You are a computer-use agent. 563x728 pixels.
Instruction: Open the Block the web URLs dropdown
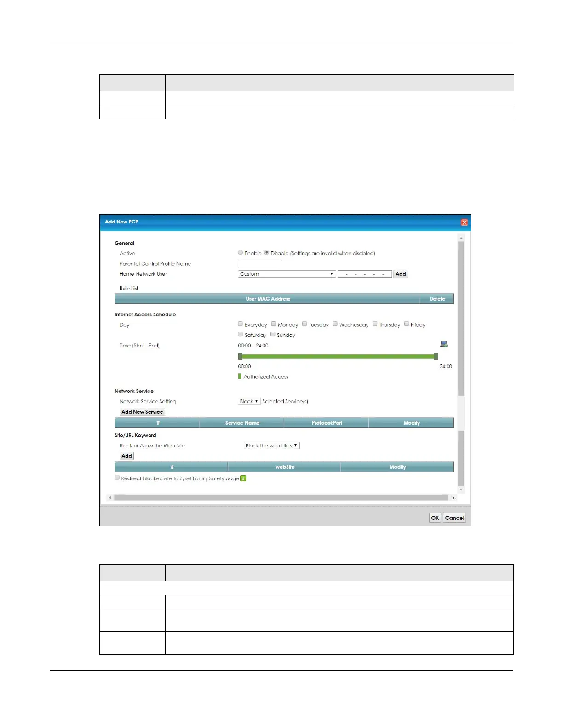271,445
